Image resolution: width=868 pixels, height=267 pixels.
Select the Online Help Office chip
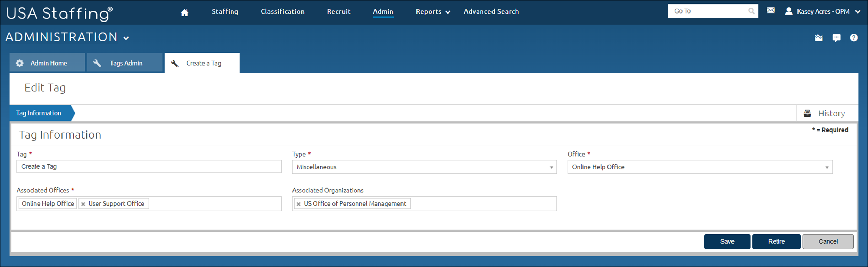coord(48,203)
